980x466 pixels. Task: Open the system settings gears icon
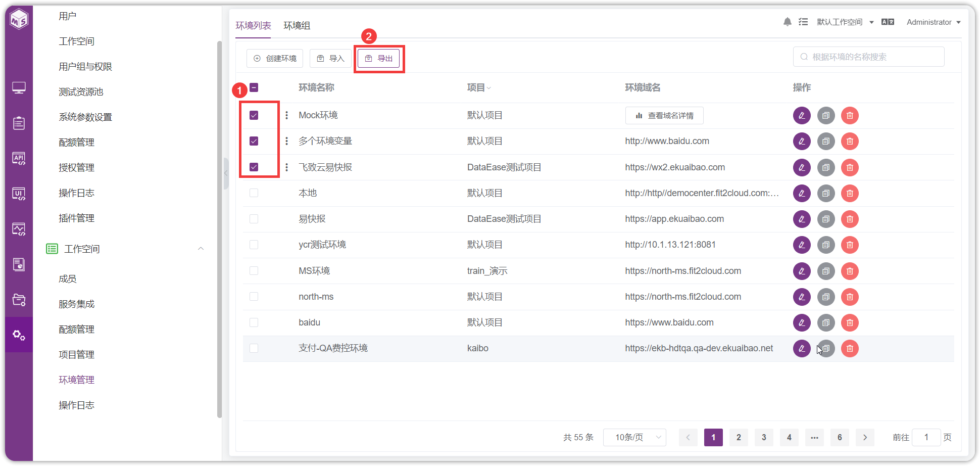[19, 335]
